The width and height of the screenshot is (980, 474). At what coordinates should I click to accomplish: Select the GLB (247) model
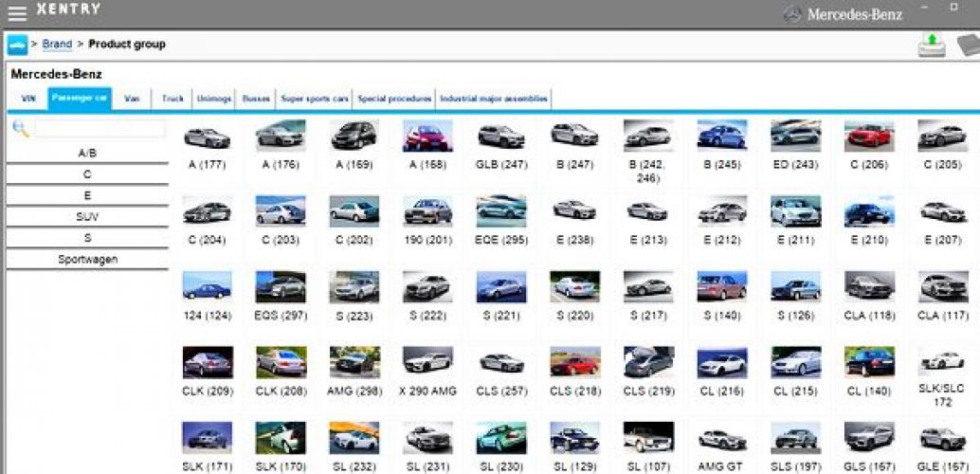coord(501,137)
